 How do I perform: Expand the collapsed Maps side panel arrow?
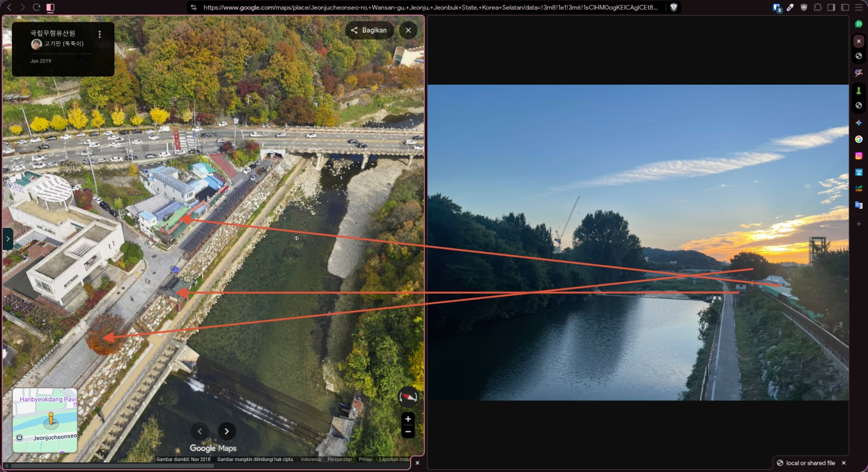pyautogui.click(x=8, y=239)
